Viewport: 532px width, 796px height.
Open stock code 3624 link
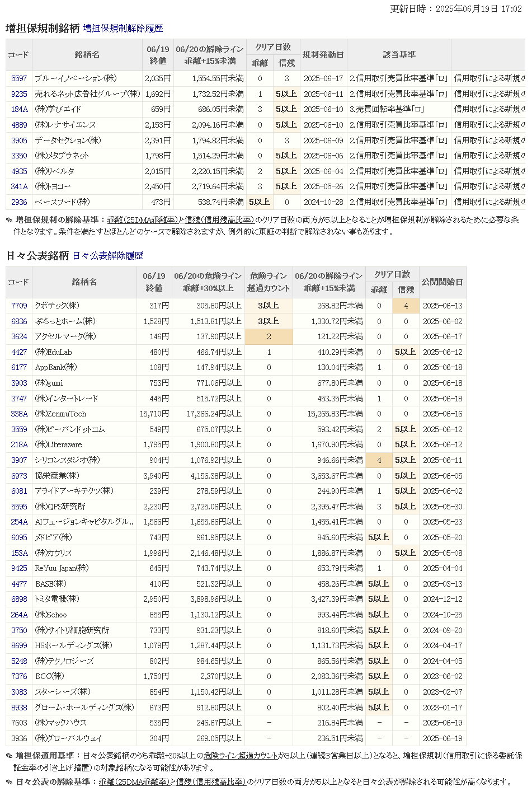point(19,336)
